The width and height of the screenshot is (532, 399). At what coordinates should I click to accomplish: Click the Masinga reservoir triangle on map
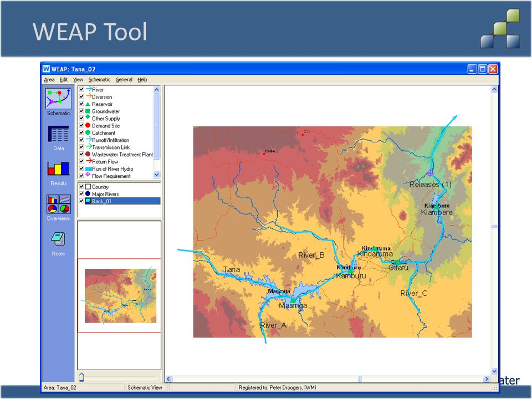coord(293,300)
